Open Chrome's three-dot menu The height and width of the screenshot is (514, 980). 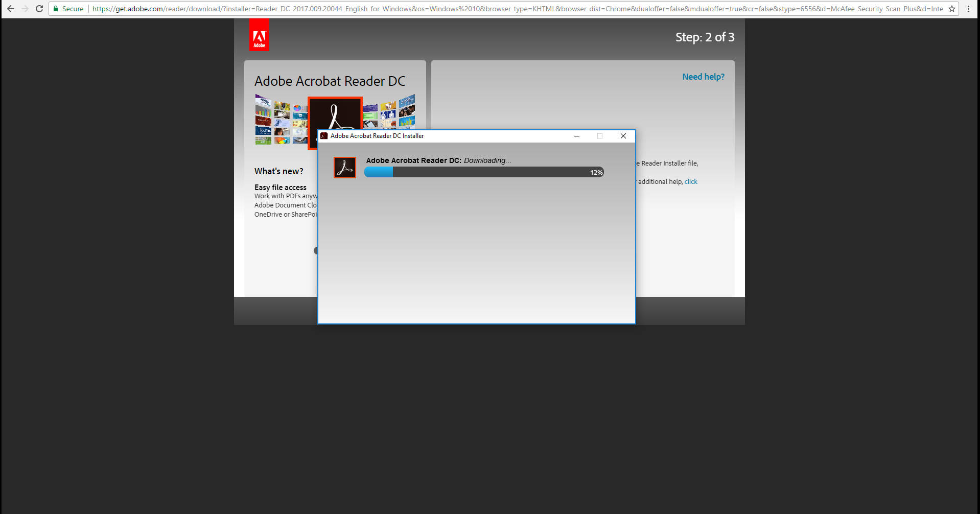pyautogui.click(x=968, y=9)
